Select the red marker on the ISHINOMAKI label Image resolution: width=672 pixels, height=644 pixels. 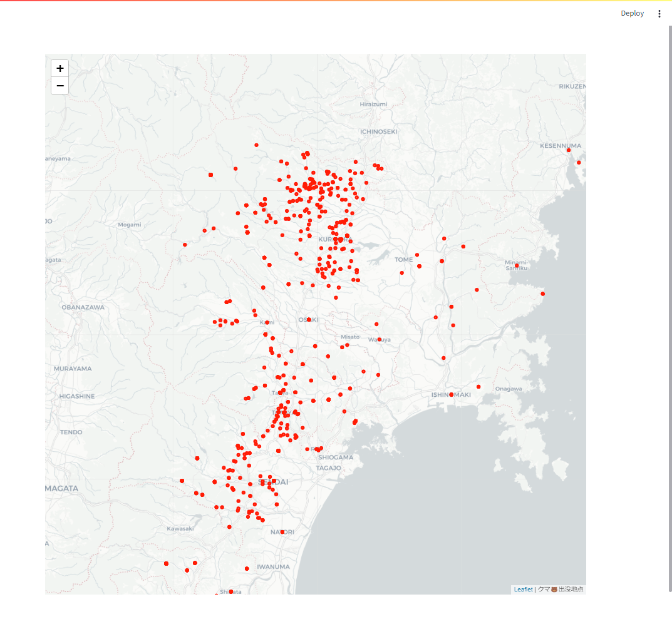tap(452, 394)
